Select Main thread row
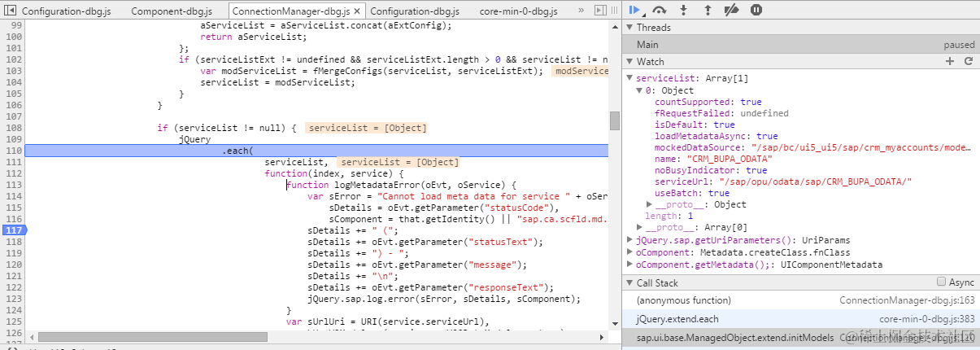The height and width of the screenshot is (350, 980). (800, 45)
